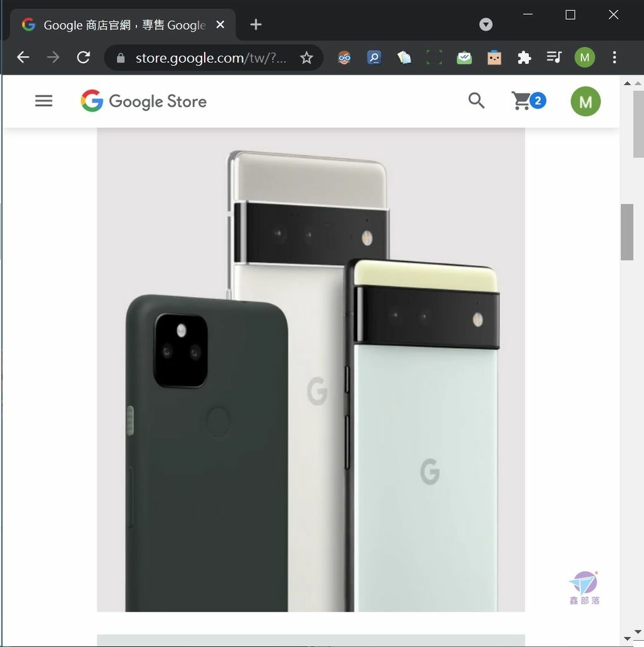Open the Chrome profile M avatar
The image size is (644, 647).
point(585,57)
